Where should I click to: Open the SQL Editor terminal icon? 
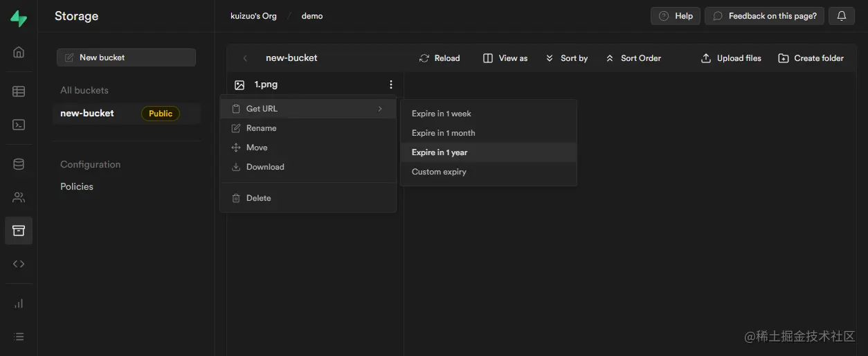click(x=19, y=125)
